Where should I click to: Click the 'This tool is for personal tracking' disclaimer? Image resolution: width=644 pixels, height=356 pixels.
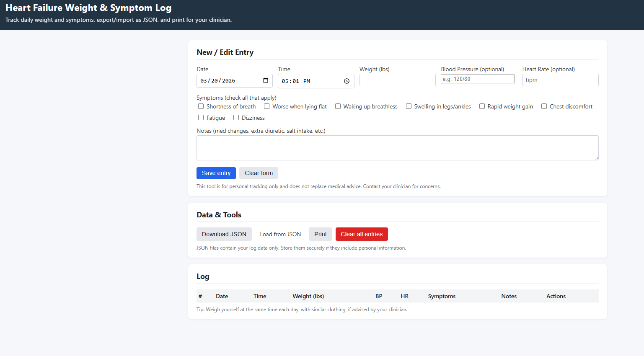tap(318, 186)
